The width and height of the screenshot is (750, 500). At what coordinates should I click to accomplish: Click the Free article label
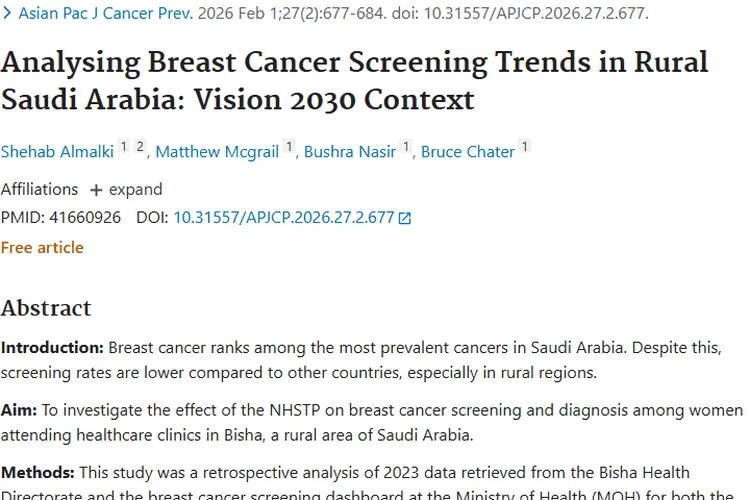(42, 247)
